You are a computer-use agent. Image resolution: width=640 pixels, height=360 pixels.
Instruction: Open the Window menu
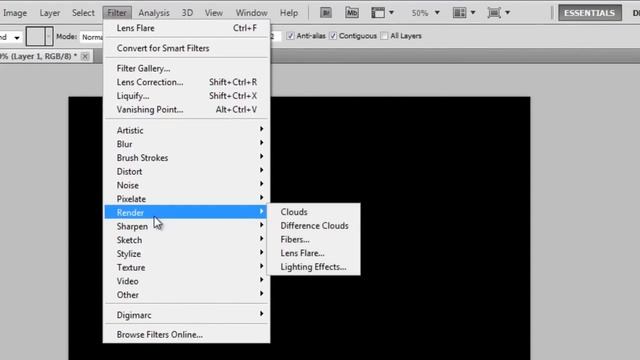pyautogui.click(x=251, y=13)
